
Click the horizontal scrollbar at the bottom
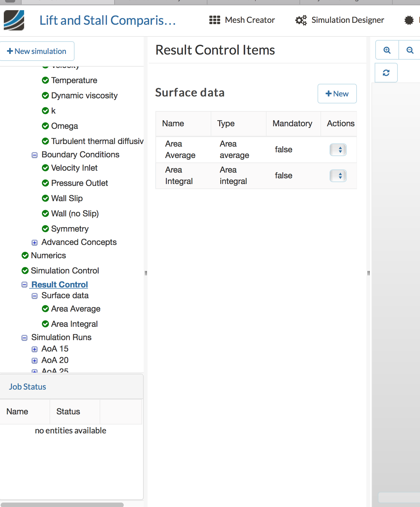pyautogui.click(x=62, y=504)
